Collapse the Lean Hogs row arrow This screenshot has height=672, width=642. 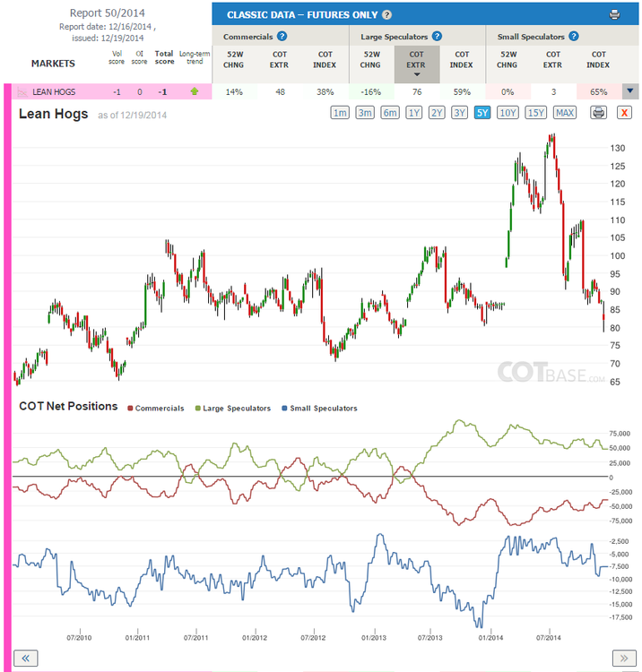(630, 91)
